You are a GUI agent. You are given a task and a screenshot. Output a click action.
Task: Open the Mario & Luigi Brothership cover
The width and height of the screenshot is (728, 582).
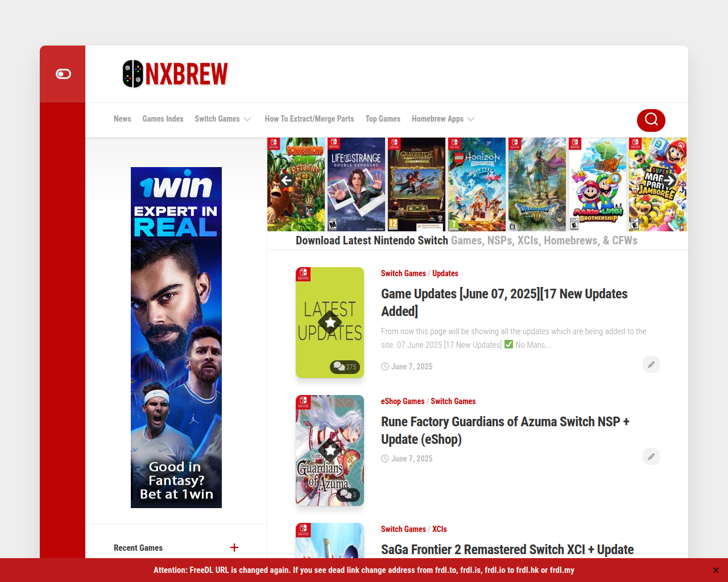click(x=598, y=184)
